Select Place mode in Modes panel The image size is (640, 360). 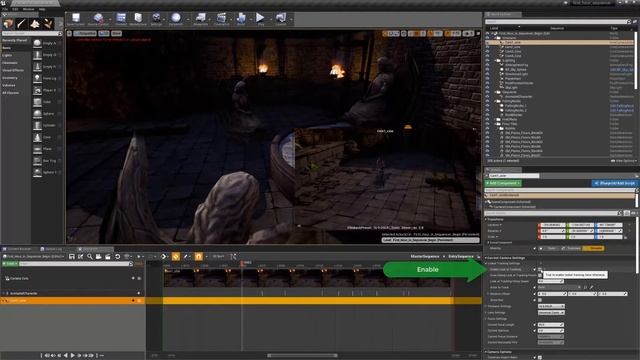(x=8, y=24)
